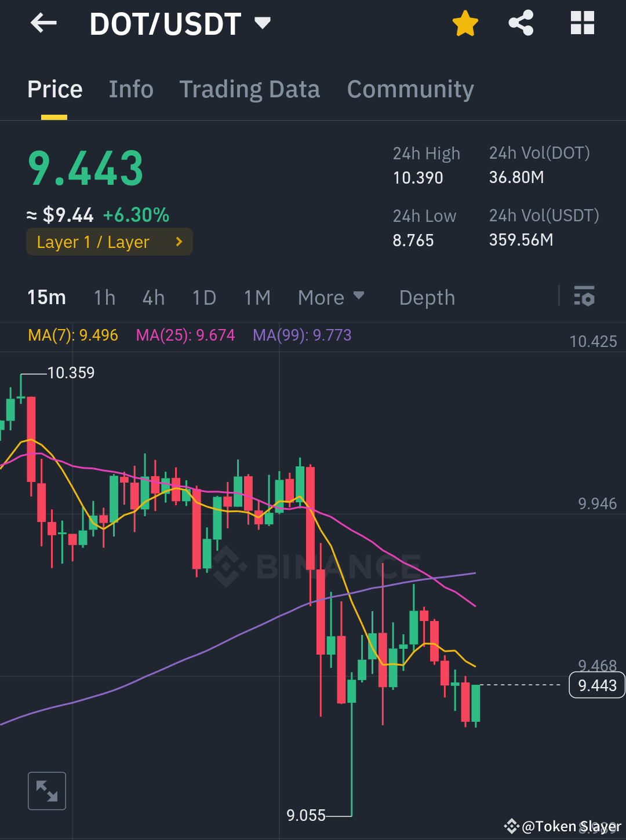Switch to the Trading Data tab
Viewport: 626px width, 840px height.
coord(250,89)
